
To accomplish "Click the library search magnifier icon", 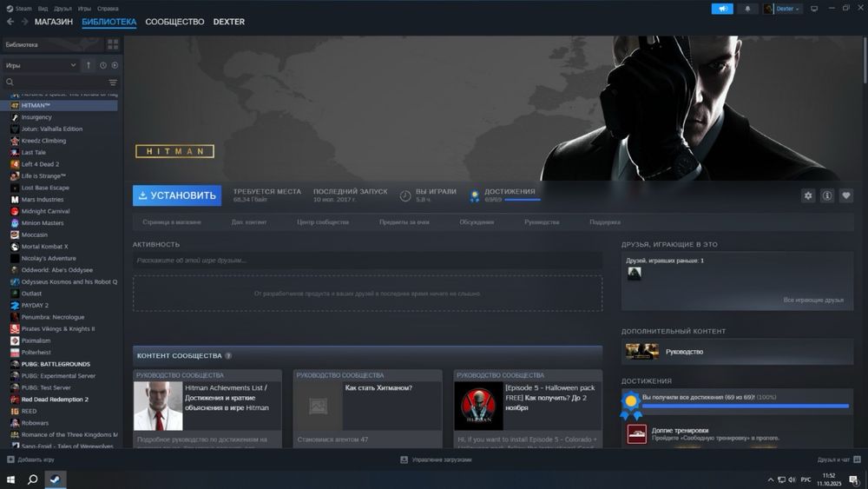I will 10,82.
